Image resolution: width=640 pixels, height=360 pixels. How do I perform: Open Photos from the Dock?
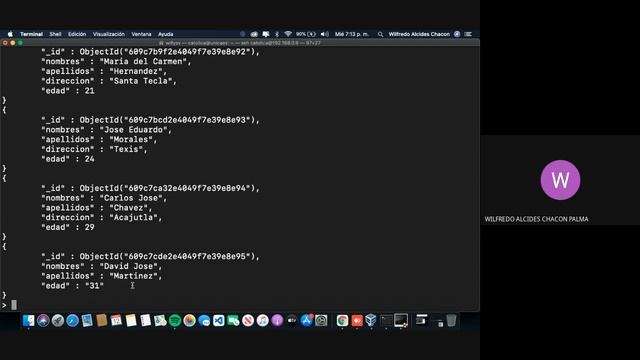[189, 320]
